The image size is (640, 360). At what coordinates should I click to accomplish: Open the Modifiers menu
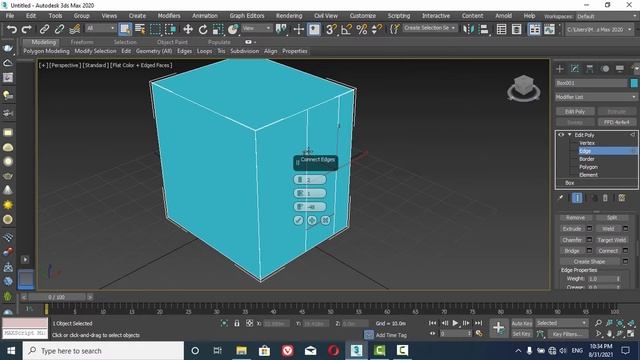click(x=169, y=16)
